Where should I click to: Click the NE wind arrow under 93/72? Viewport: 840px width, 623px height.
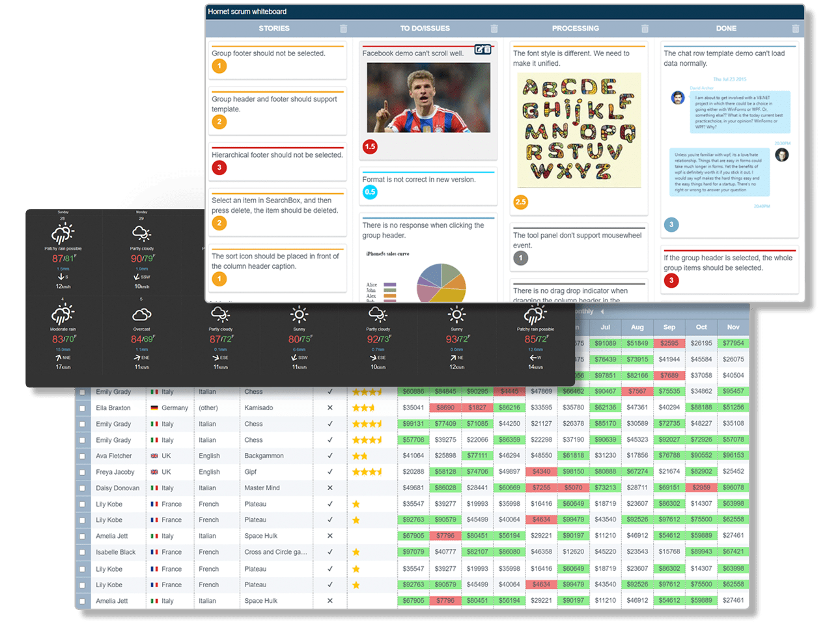click(453, 357)
